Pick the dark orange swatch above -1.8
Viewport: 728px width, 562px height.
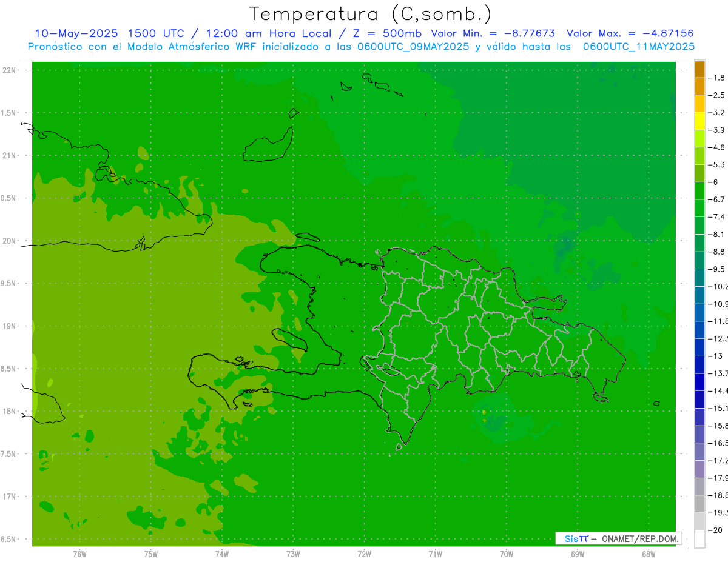(x=699, y=69)
